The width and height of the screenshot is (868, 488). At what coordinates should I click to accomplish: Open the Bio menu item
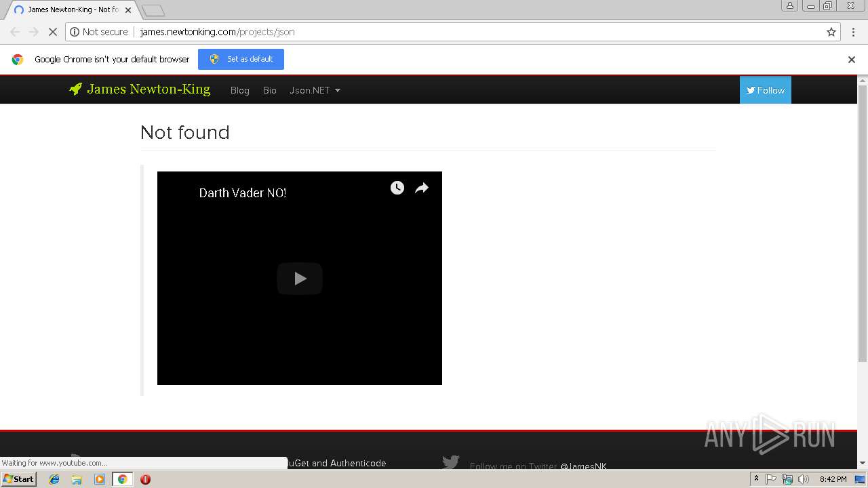click(x=270, y=90)
